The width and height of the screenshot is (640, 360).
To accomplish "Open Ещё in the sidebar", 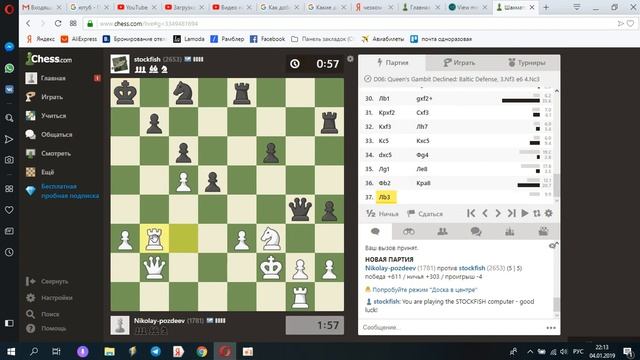I will click(x=47, y=172).
